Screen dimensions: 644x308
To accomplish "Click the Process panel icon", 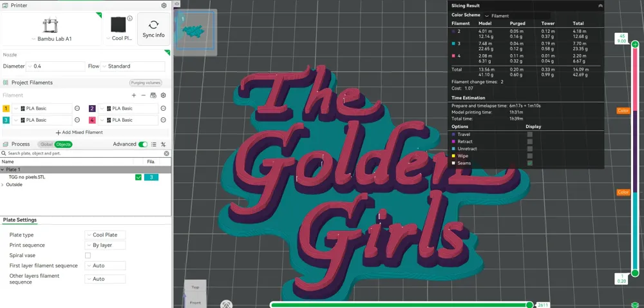I will click(x=5, y=144).
